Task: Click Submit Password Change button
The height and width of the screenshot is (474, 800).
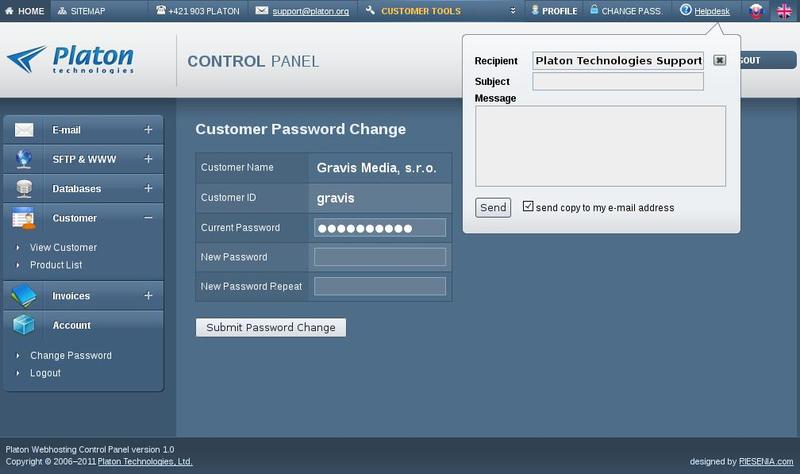Action: click(x=271, y=328)
